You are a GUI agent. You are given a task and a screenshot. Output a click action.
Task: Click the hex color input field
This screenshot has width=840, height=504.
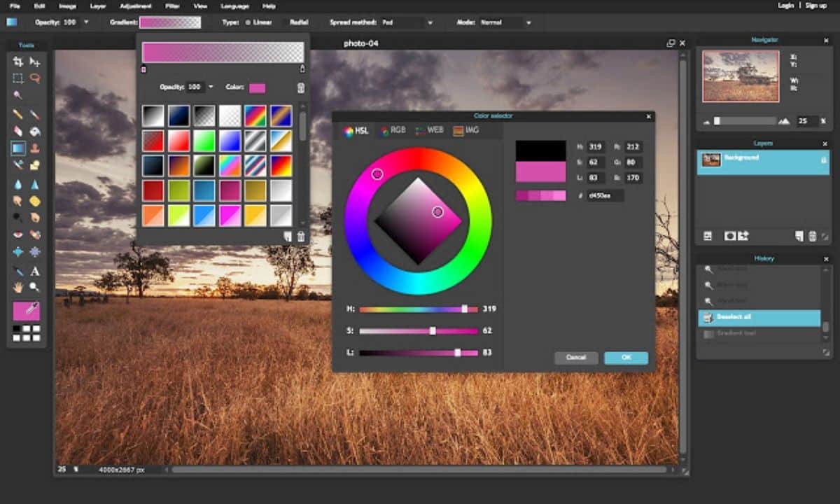(x=605, y=195)
